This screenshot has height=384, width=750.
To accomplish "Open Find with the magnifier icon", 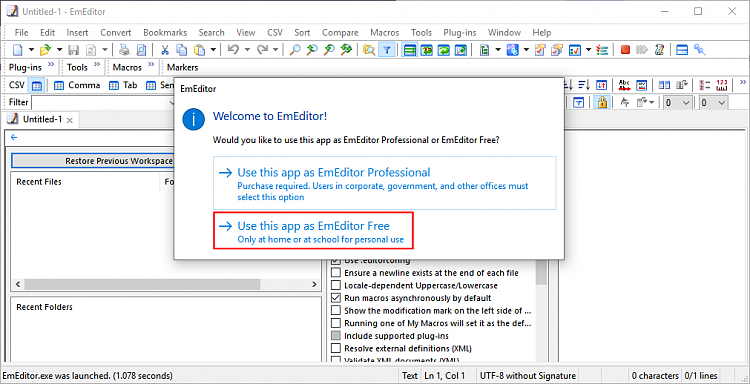I will pyautogui.click(x=295, y=50).
